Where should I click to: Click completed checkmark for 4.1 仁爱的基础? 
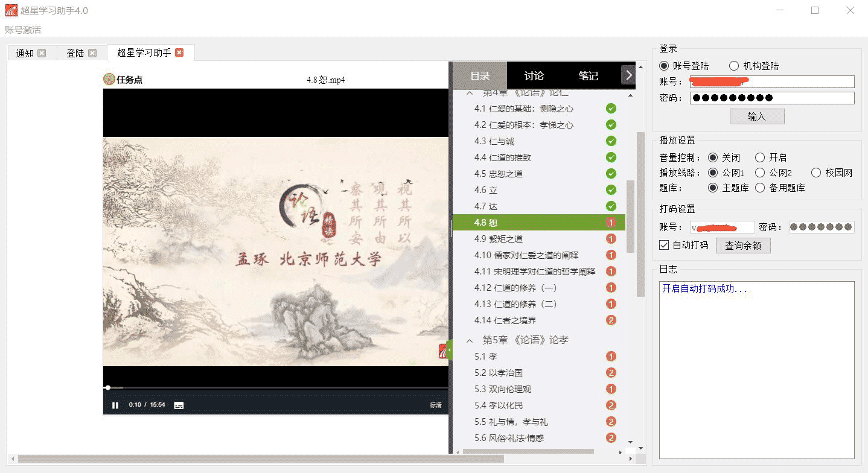(611, 109)
